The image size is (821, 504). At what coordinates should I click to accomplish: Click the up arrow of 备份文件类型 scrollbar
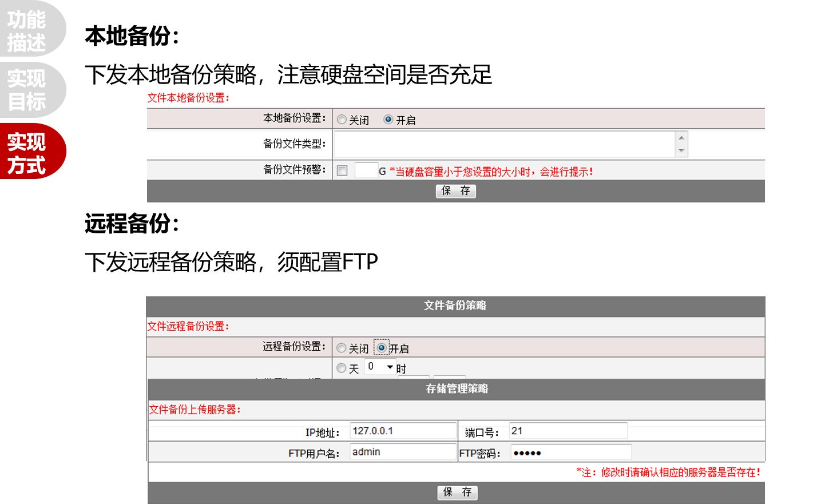(681, 137)
